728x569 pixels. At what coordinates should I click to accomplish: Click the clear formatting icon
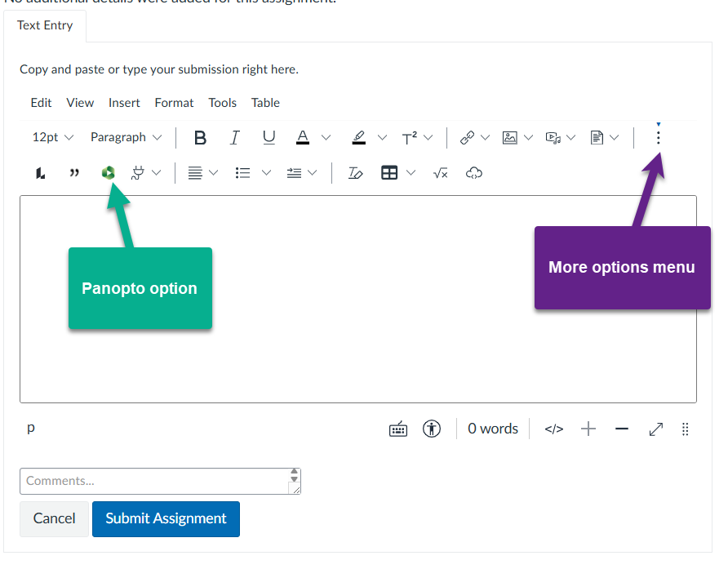355,173
